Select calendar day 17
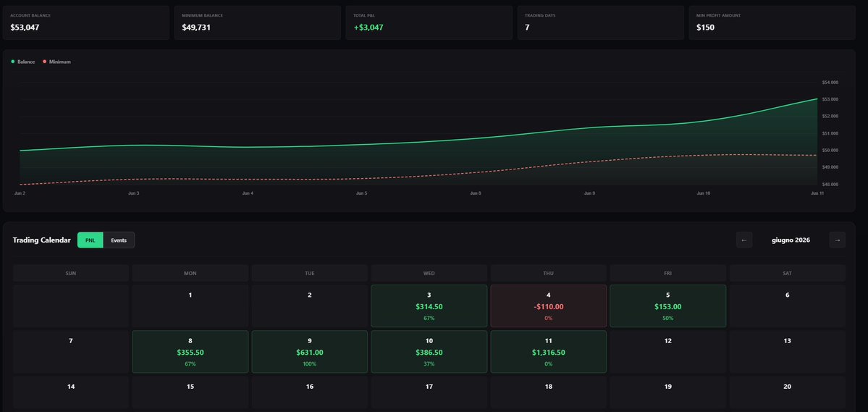 point(429,393)
